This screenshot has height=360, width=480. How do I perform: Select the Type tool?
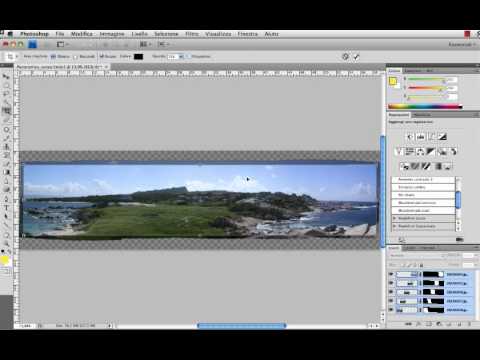pyautogui.click(x=6, y=207)
